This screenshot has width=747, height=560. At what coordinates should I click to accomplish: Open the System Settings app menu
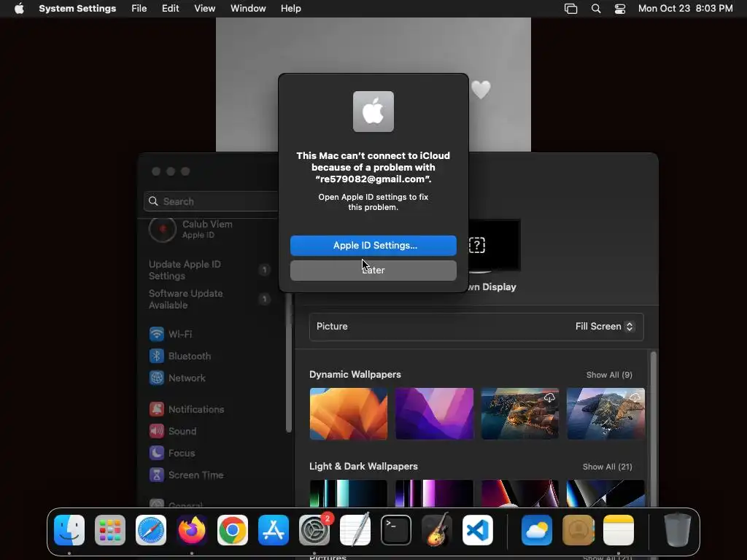click(77, 9)
